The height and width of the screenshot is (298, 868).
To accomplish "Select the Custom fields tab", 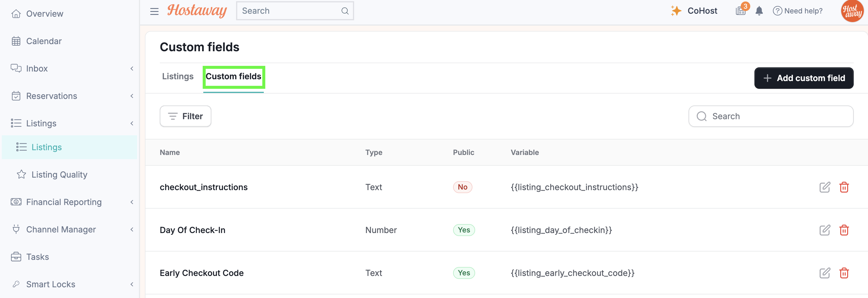I will [233, 77].
